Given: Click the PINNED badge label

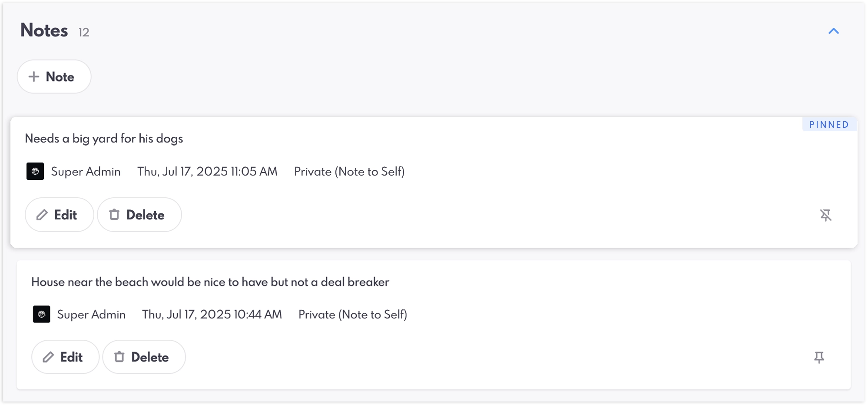Looking at the screenshot, I should pyautogui.click(x=829, y=125).
